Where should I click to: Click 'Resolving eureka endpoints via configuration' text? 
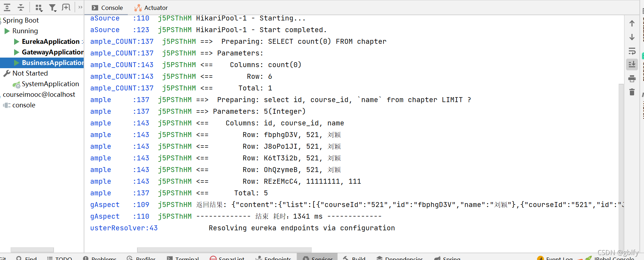pos(302,228)
